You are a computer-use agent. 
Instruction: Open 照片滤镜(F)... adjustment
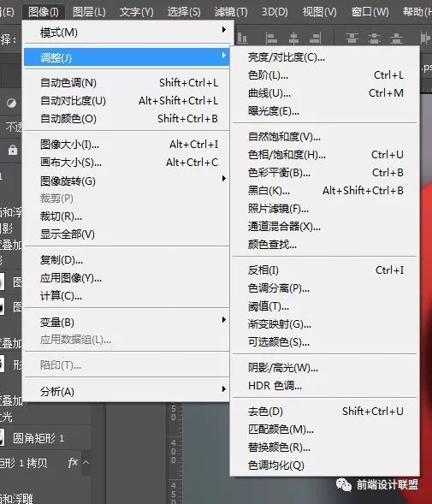point(325,209)
